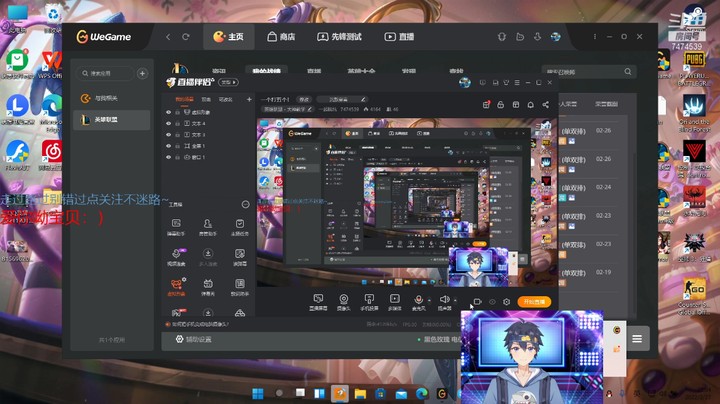Screen dimensions: 720x404
Task: Open stream settings gear icon
Action: [x=506, y=302]
